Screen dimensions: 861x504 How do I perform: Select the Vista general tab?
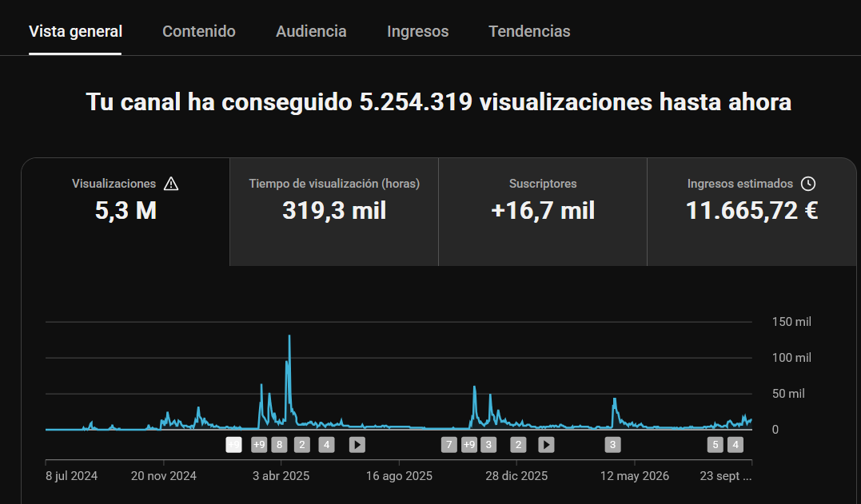click(75, 31)
